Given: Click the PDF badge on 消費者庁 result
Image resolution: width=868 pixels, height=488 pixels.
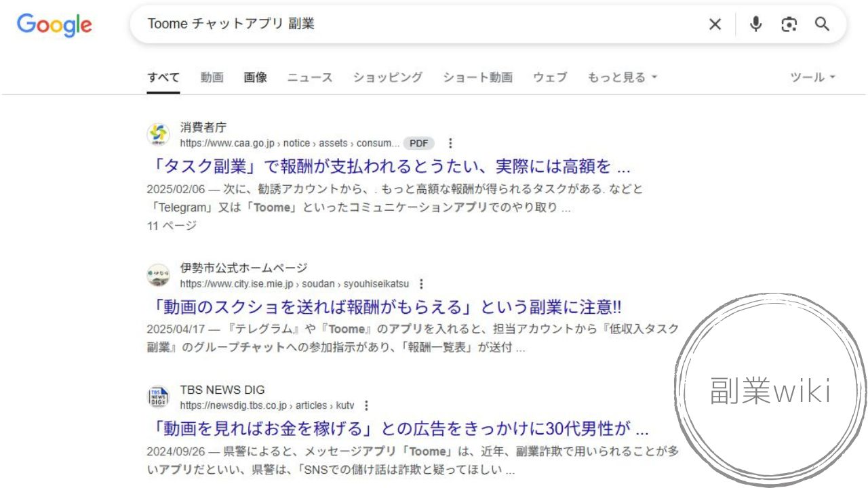Looking at the screenshot, I should (418, 143).
